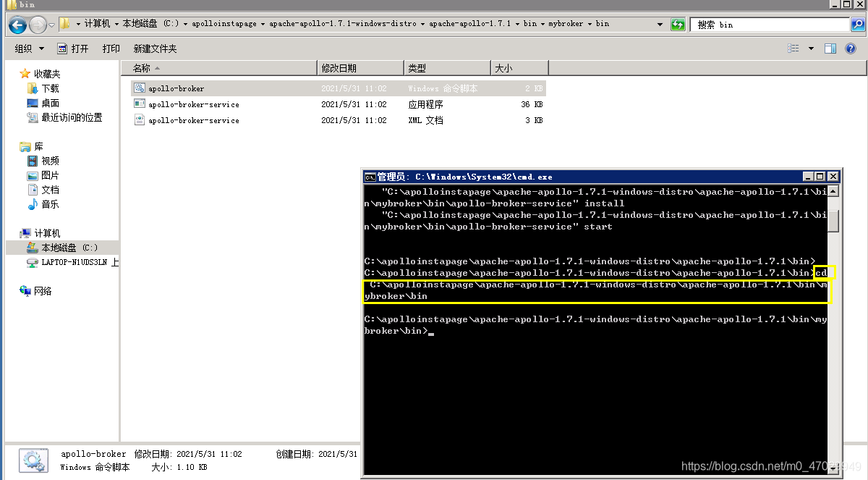This screenshot has width=868, height=480.
Task: Click 修改日期 cell of apollo-broker-service application
Action: pyautogui.click(x=354, y=104)
